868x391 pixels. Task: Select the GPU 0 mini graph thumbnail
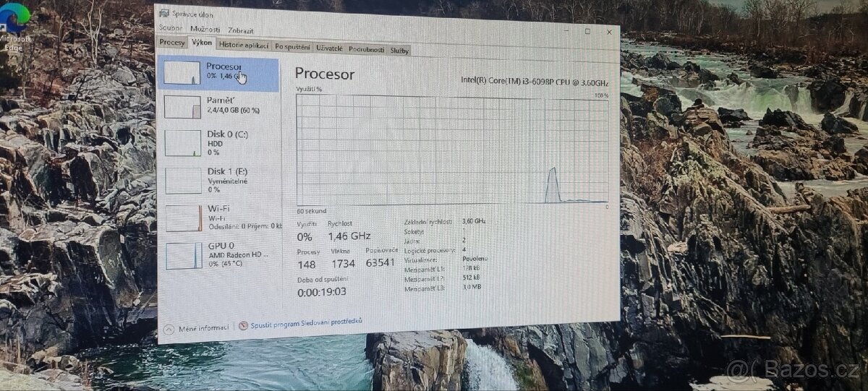pyautogui.click(x=184, y=256)
